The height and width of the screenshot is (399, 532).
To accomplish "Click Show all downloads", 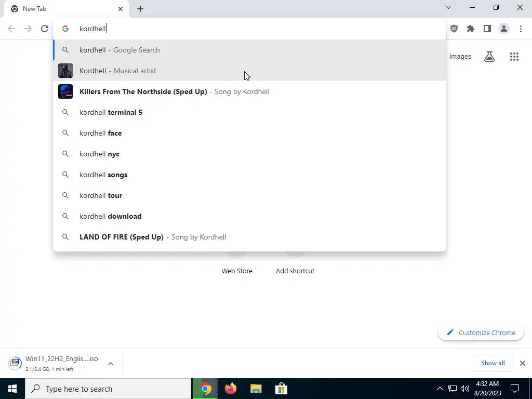I will coord(493,363).
